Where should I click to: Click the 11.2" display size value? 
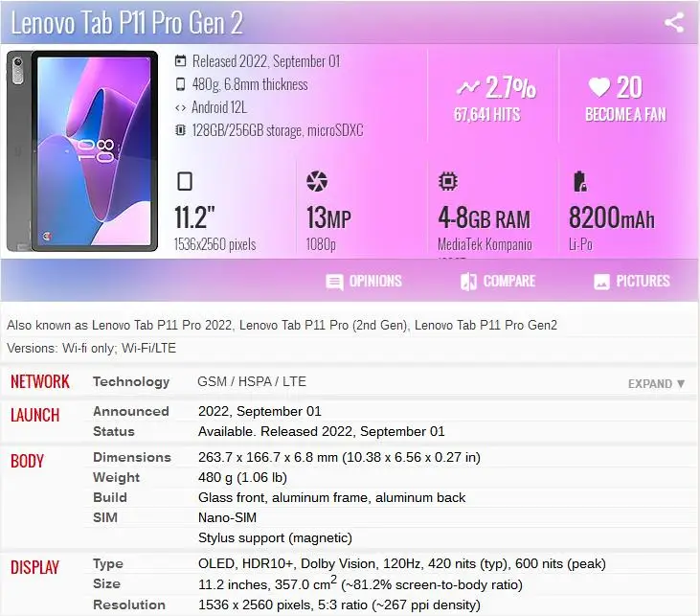[194, 218]
